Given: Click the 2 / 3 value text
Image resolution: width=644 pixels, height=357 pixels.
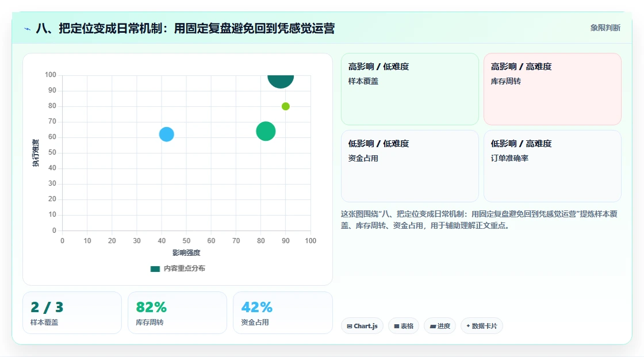Looking at the screenshot, I should (47, 307).
